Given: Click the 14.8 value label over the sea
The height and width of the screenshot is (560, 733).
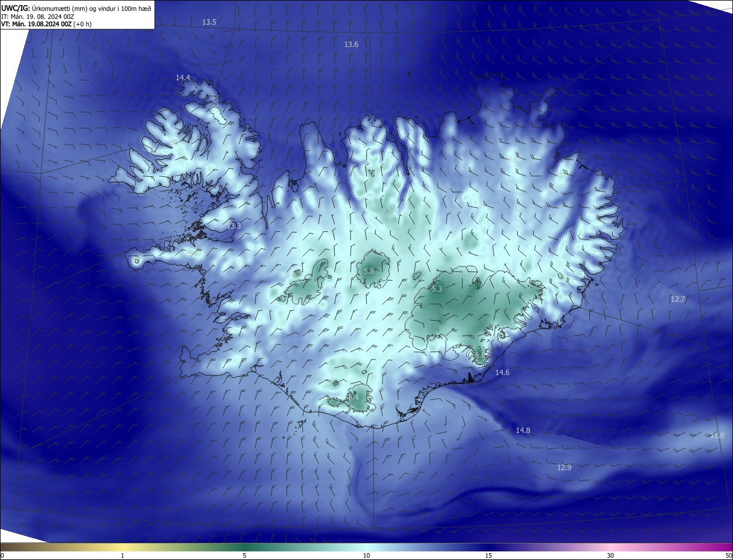Looking at the screenshot, I should coord(523,431).
